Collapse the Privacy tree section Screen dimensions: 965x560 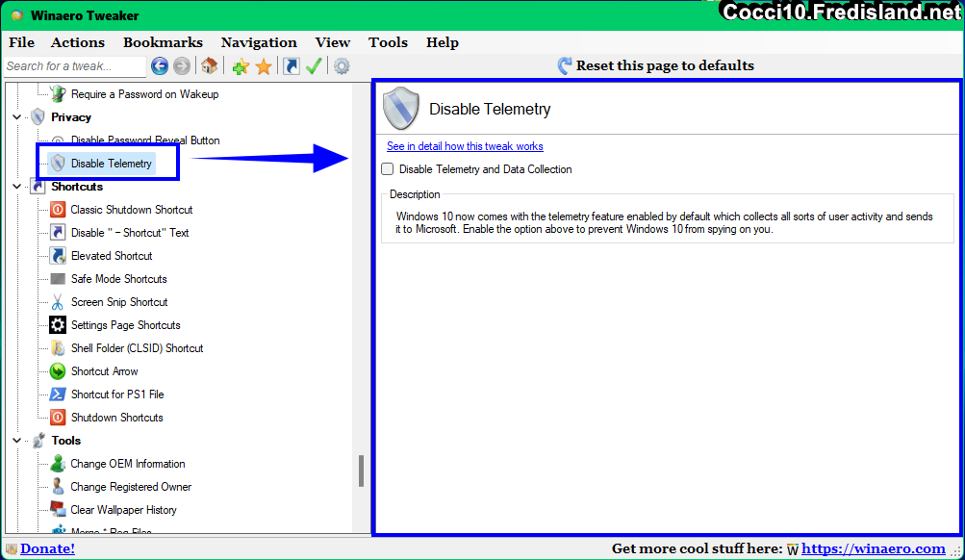[16, 117]
